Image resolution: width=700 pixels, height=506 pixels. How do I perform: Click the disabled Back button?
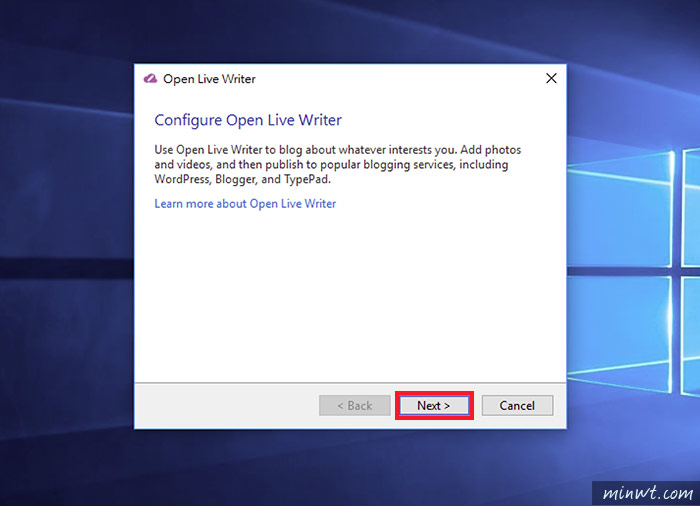355,406
